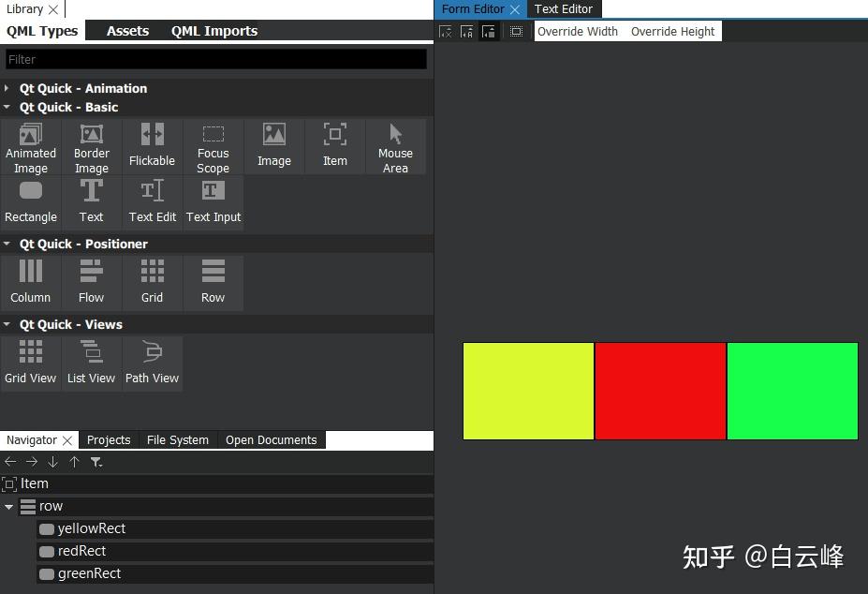The width and height of the screenshot is (868, 594).
Task: Select the Text Edit component
Action: (x=152, y=200)
